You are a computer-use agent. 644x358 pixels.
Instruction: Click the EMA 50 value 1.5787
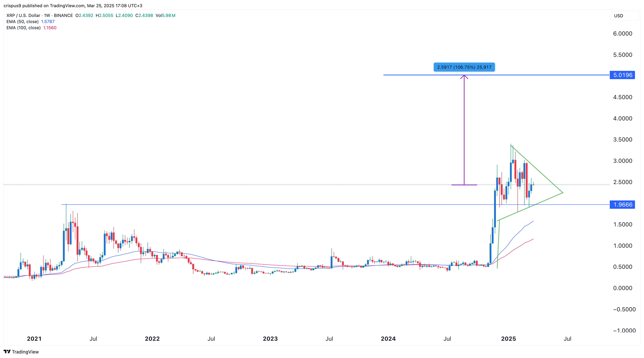[x=48, y=21]
